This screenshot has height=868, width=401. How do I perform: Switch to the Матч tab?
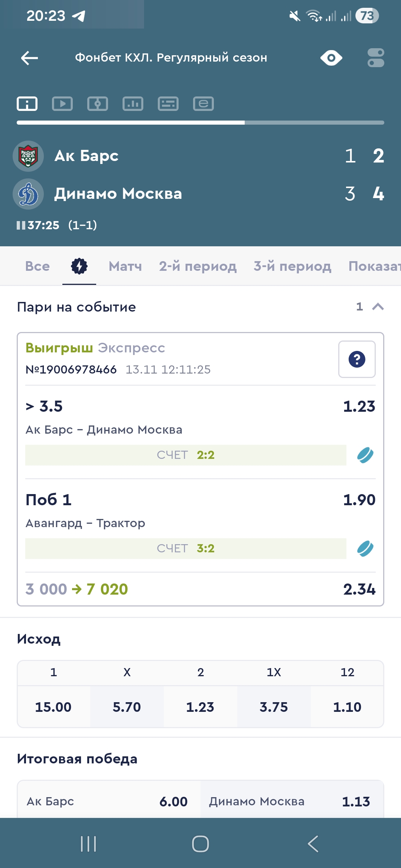coord(125,266)
